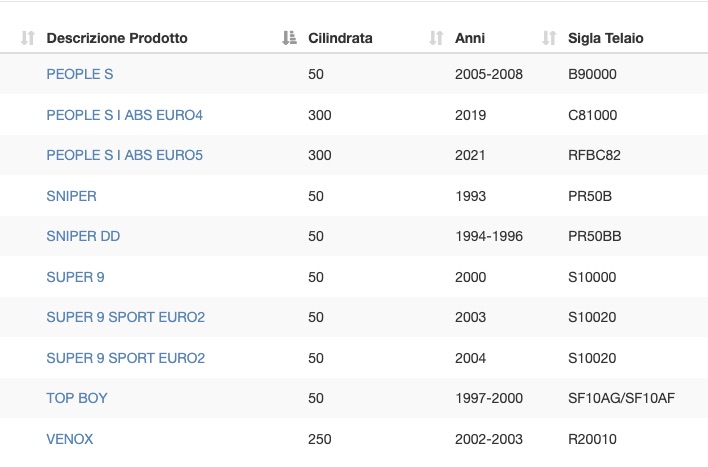The image size is (708, 467).
Task: Sort by the icon before Cilindrata
Action: coord(289,38)
